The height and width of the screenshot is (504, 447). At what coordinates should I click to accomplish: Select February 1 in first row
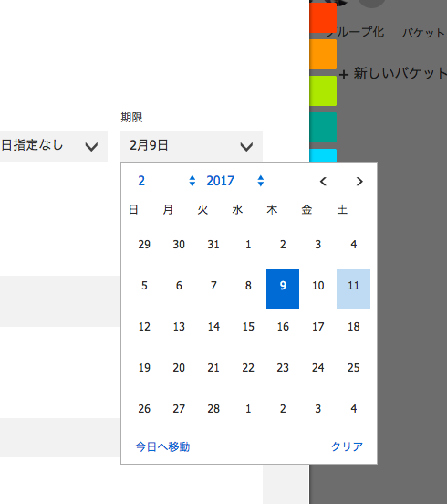tap(248, 245)
